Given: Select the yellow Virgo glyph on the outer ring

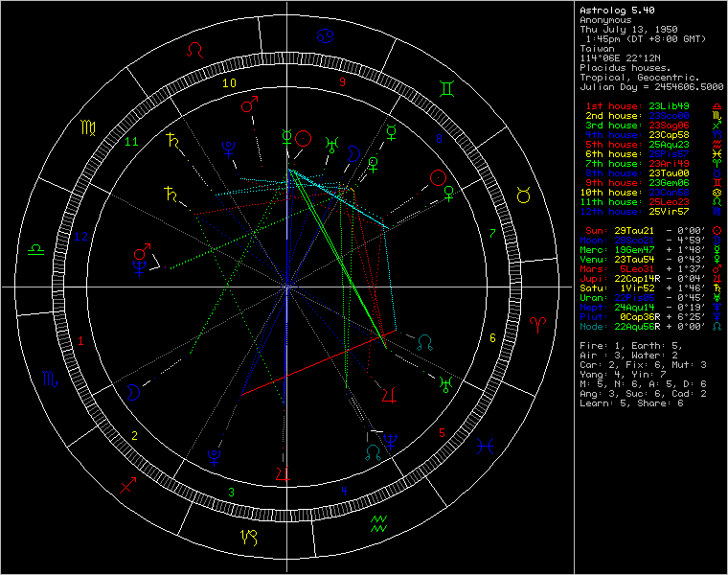Looking at the screenshot, I should (x=87, y=126).
